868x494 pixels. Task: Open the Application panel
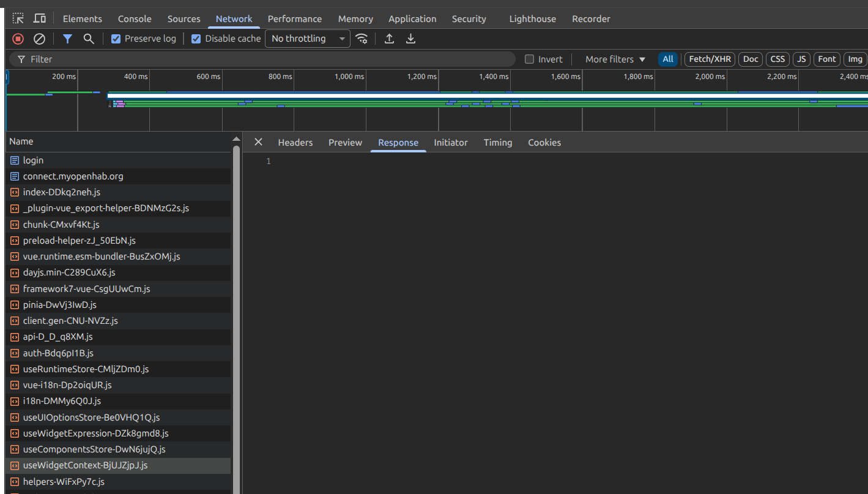click(412, 19)
